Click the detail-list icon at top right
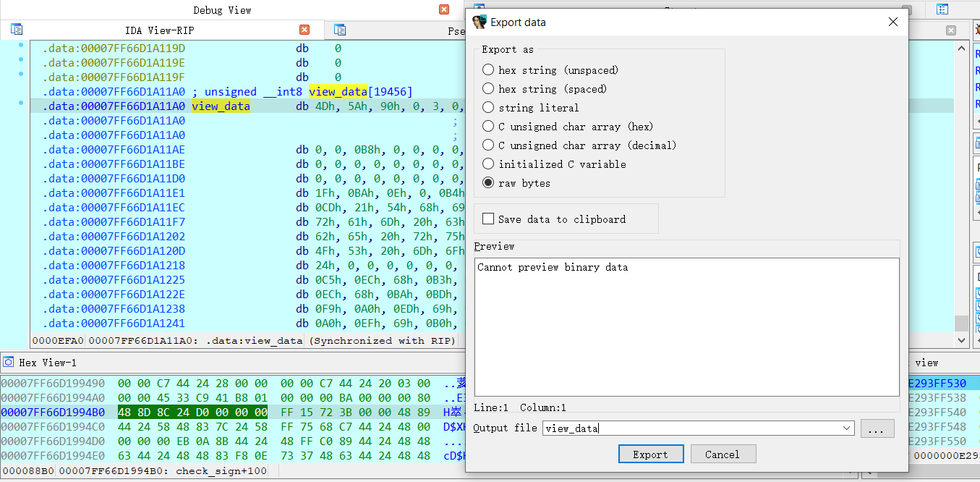Image resolution: width=980 pixels, height=482 pixels. pos(942,9)
